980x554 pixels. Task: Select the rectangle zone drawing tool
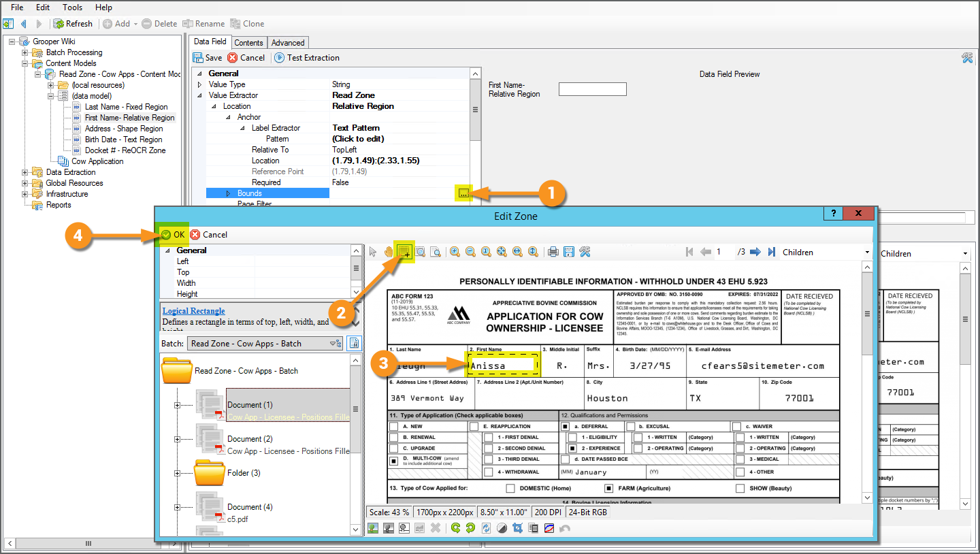coord(405,252)
